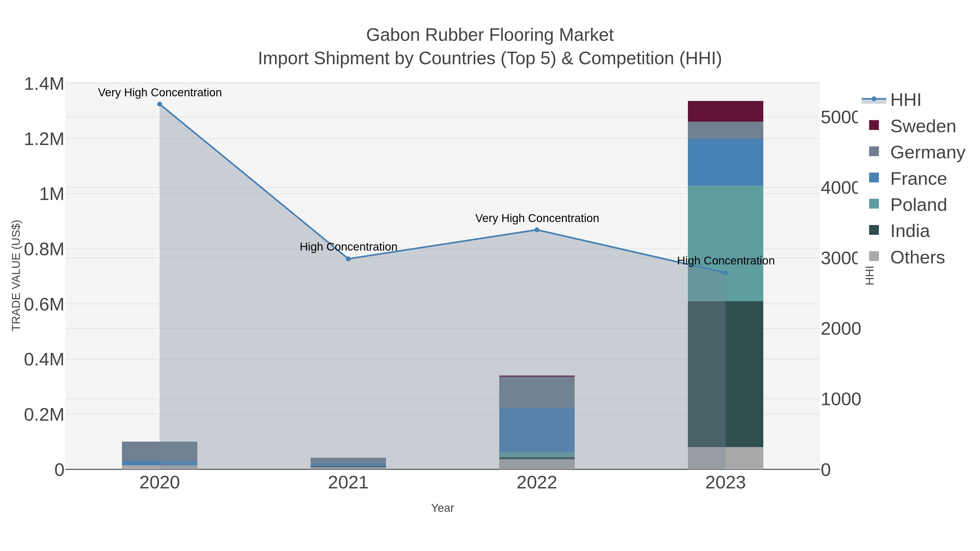The image size is (980, 551).
Task: Click the 2022 x-axis label
Action: 537,483
